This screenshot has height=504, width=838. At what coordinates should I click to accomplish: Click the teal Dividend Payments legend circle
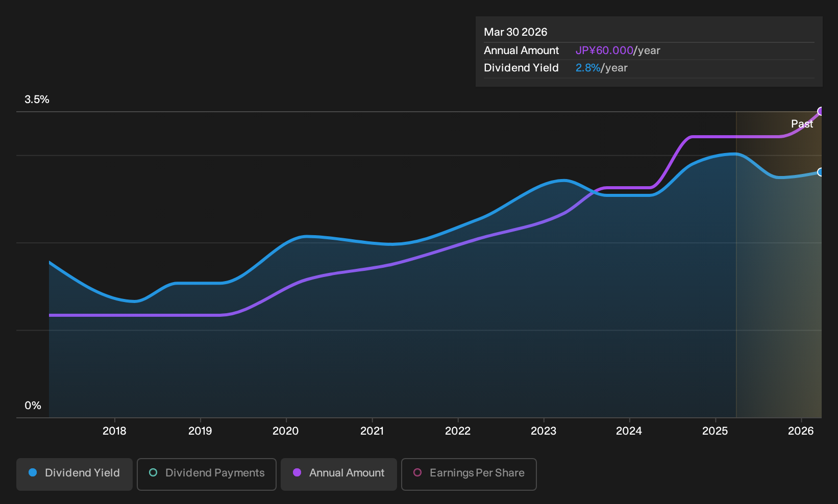(x=153, y=472)
